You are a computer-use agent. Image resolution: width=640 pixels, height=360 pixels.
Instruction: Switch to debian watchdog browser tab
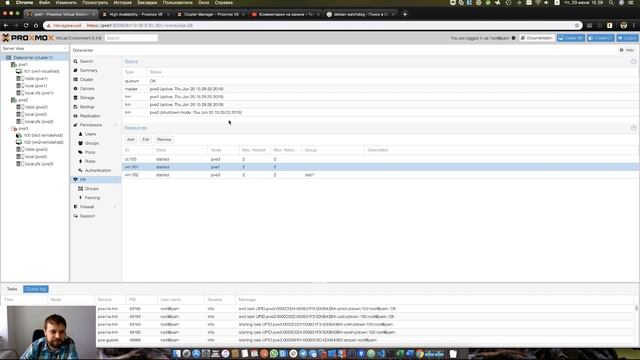(x=360, y=14)
